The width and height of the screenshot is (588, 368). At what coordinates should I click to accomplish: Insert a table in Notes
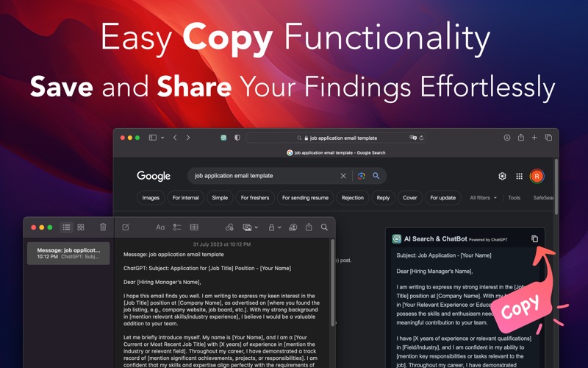click(x=194, y=227)
